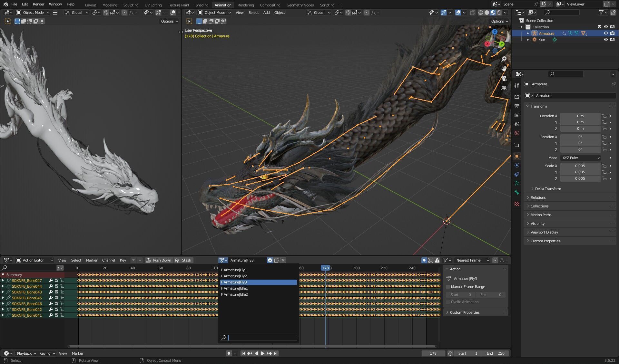Click the zoom magnifier viewport gizmo
Viewport: 619px width, 364px height.
click(504, 59)
